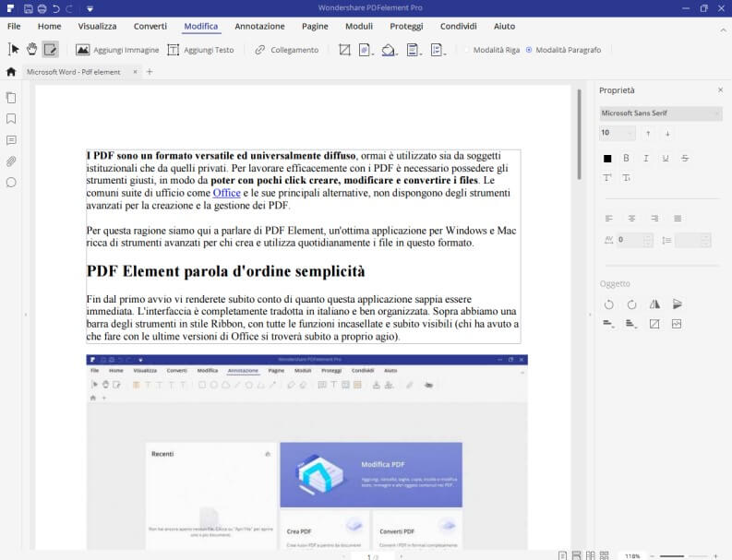
Task: Choose the Hand pan tool
Action: point(31,49)
